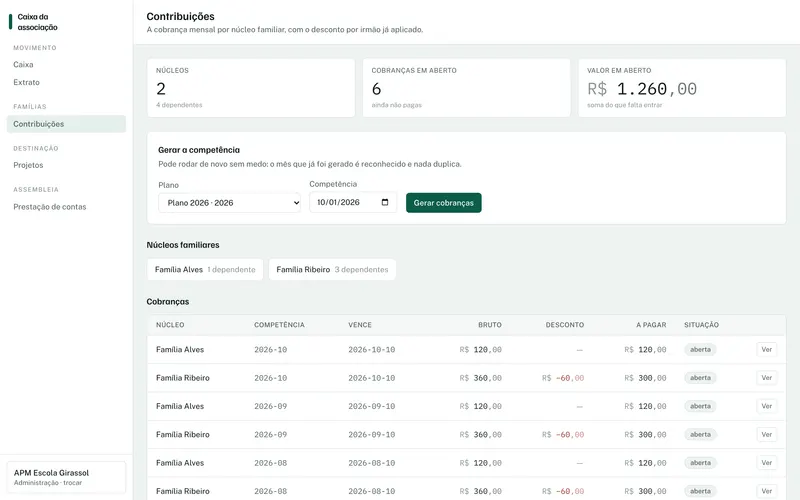Click Ver for Família Ribeiro 2026-08 row

pyautogui.click(x=766, y=491)
